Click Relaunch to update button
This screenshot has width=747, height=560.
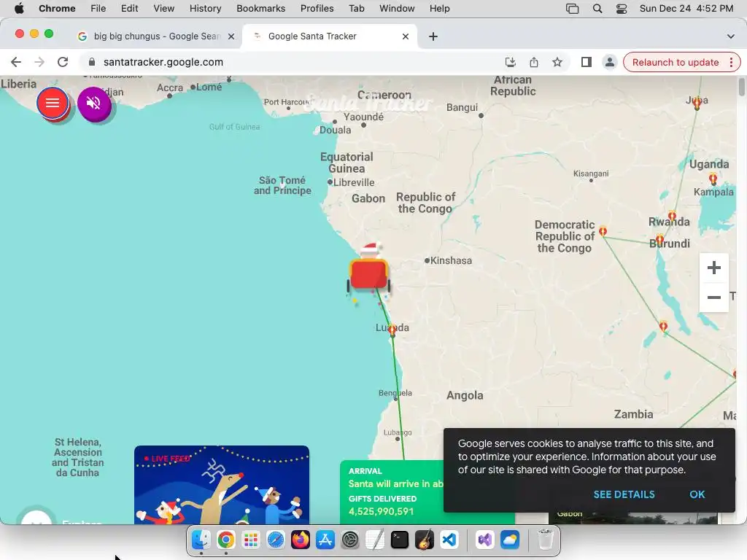(675, 63)
